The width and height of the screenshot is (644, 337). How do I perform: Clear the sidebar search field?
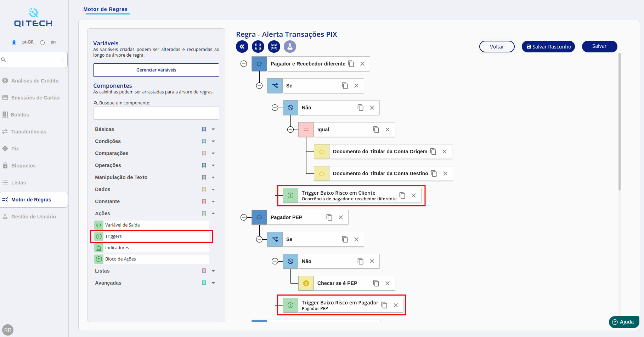(63, 60)
